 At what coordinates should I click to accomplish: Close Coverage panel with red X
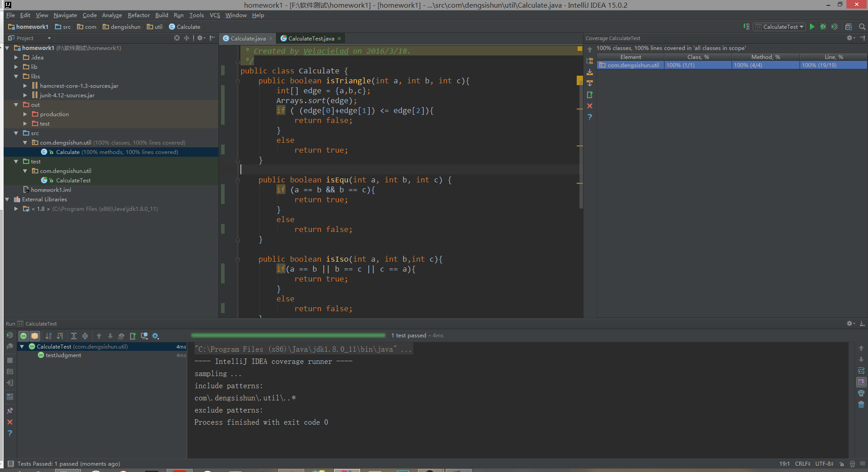[x=590, y=106]
